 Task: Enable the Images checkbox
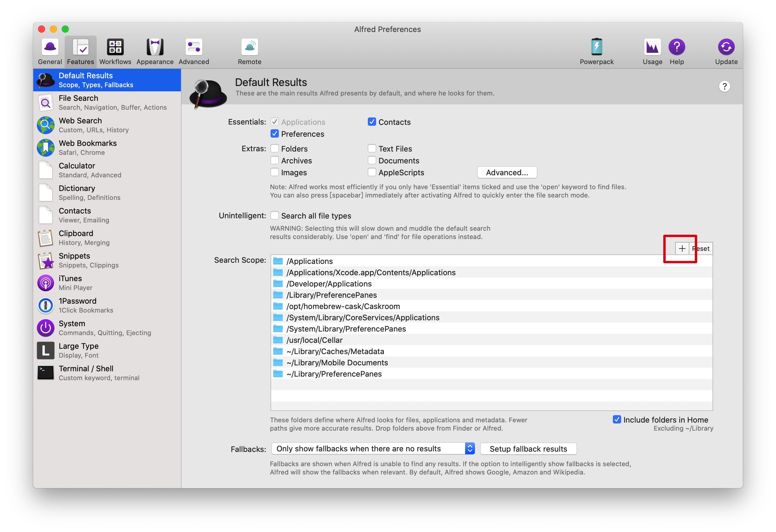(274, 172)
